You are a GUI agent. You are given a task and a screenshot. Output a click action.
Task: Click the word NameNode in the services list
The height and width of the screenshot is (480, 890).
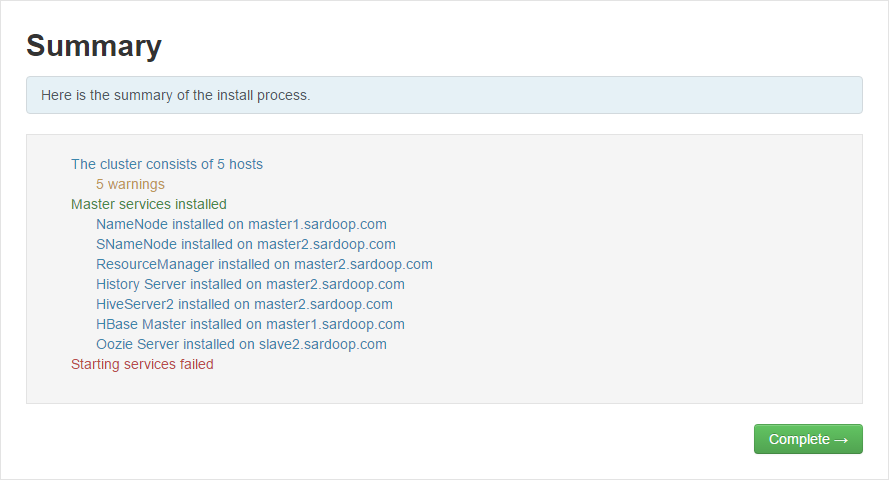[132, 224]
